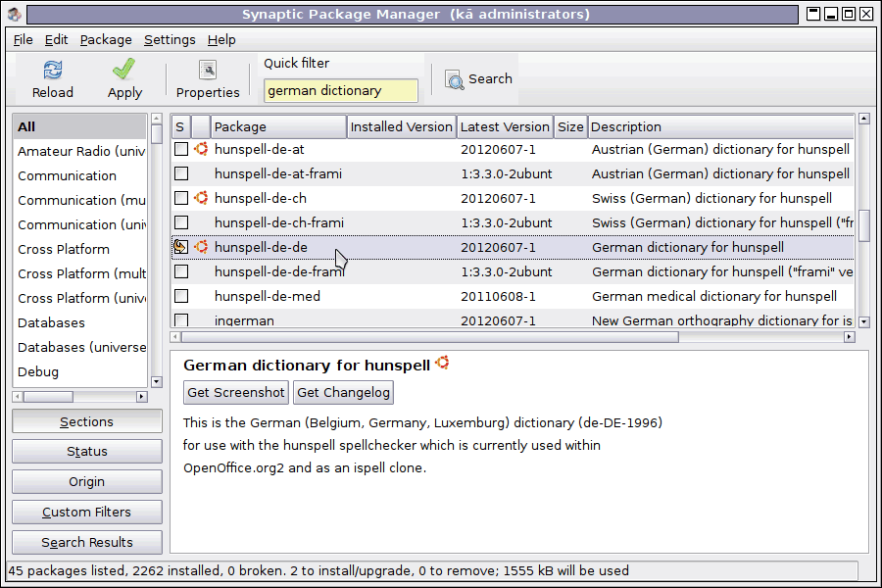Image resolution: width=882 pixels, height=588 pixels.
Task: Open package Properties from the toolbar
Action: [208, 78]
